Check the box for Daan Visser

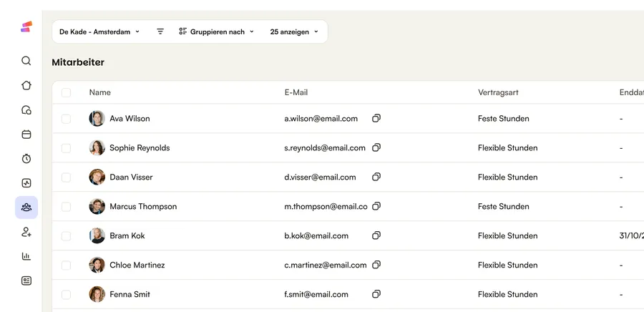pyautogui.click(x=66, y=177)
